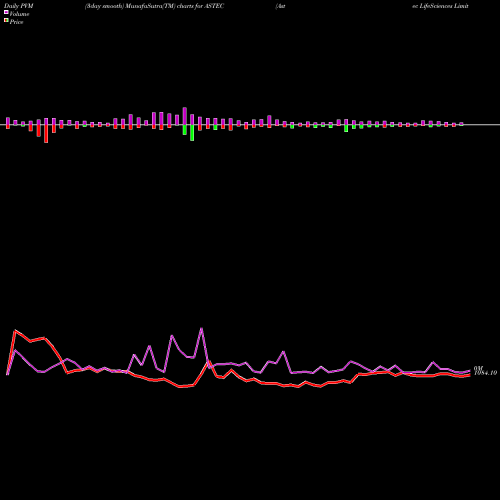Select the 'Price' legend label

pyautogui.click(x=16, y=22)
